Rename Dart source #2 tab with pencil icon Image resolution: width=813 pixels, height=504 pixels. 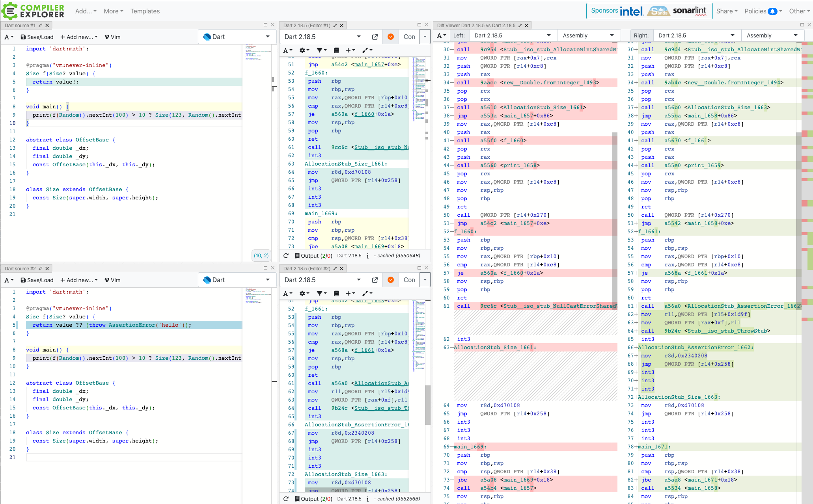pyautogui.click(x=40, y=268)
